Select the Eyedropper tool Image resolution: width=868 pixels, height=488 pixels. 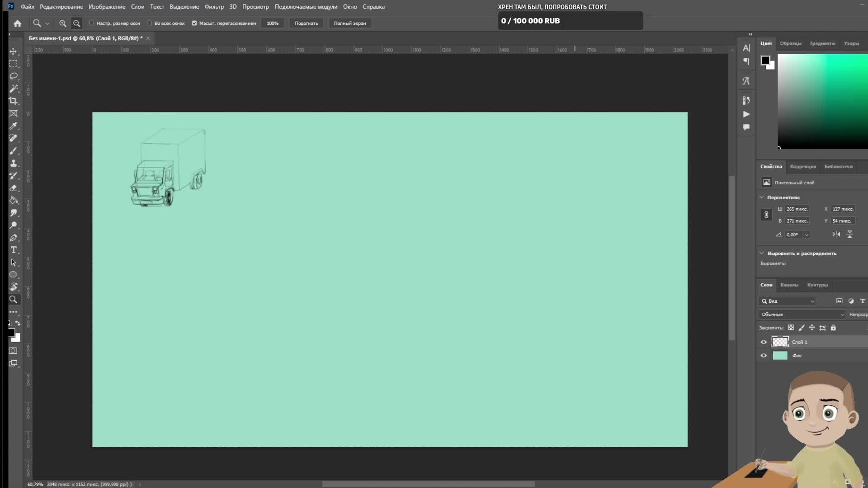[x=14, y=126]
